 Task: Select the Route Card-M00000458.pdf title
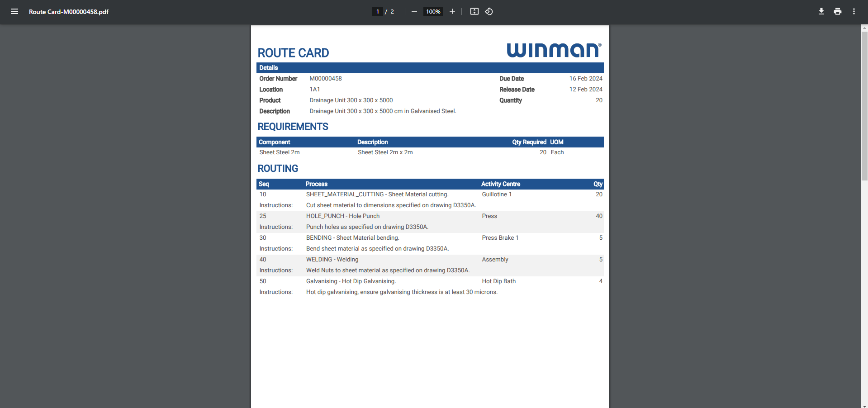68,12
